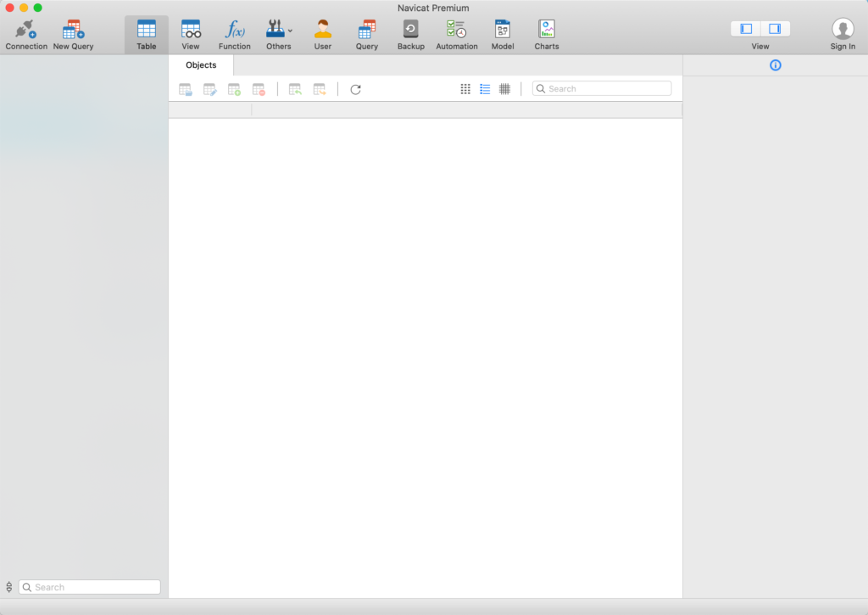Viewport: 868px width, 615px height.
Task: Click the New Table icon
Action: tap(234, 89)
